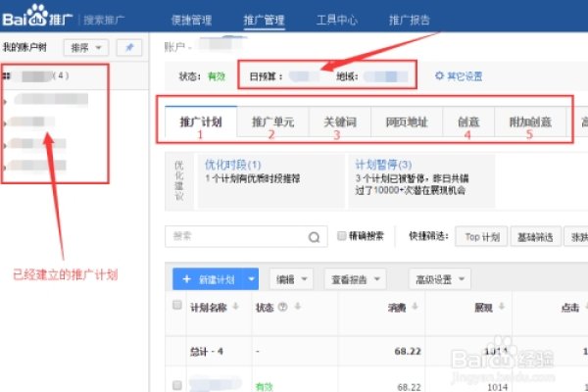Click the account 状态 有效 text

pos(217,76)
